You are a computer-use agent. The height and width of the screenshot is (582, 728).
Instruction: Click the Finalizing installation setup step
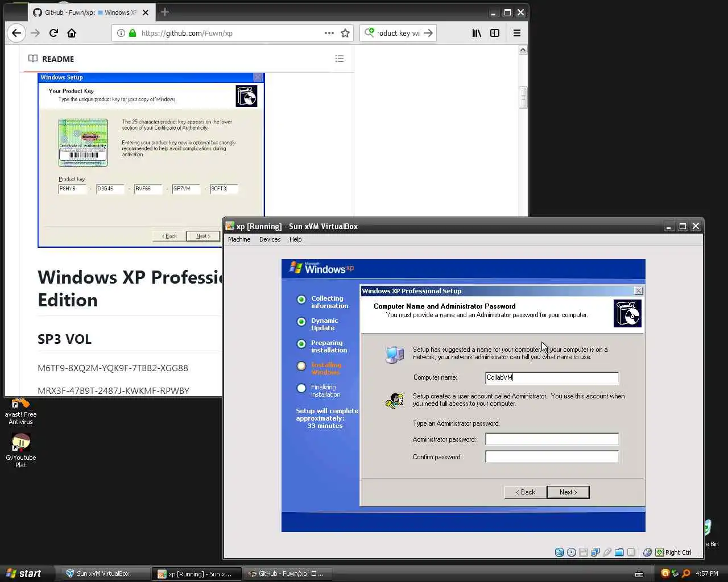point(318,390)
